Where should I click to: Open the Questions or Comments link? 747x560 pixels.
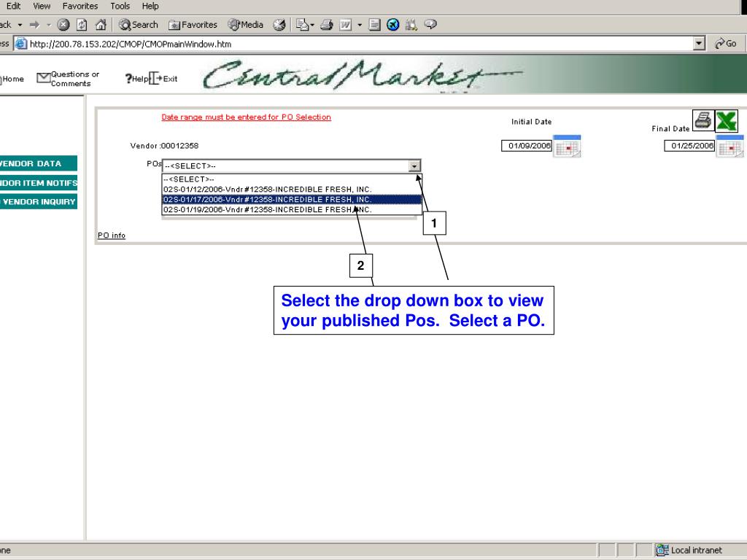tap(75, 79)
